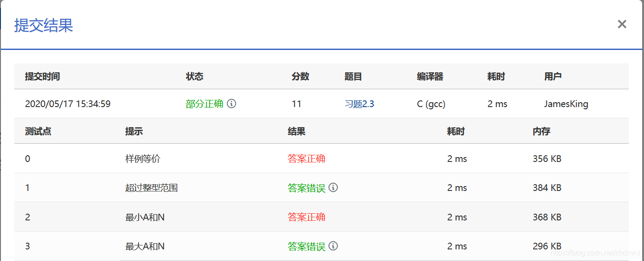Click the 答案正确 result for test point 2
Viewport: 644px width, 261px height.
[x=306, y=217]
